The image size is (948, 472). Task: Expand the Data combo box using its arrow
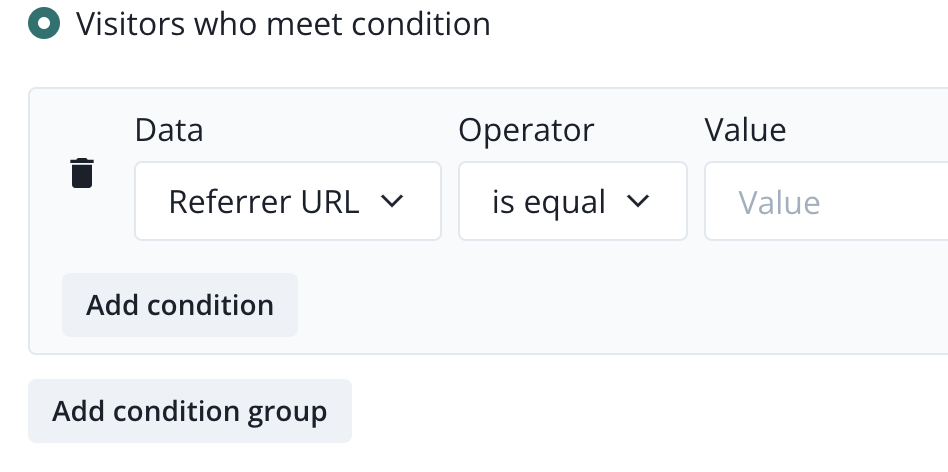pos(392,201)
